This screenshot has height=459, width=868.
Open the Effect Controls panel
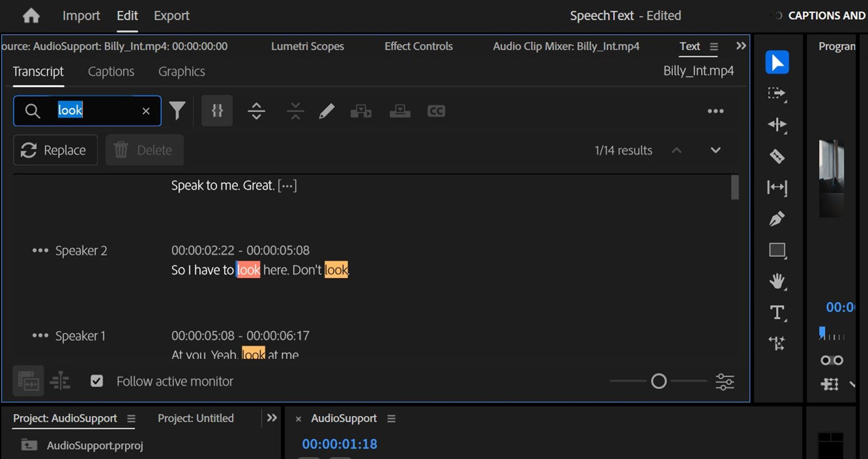[x=419, y=46]
